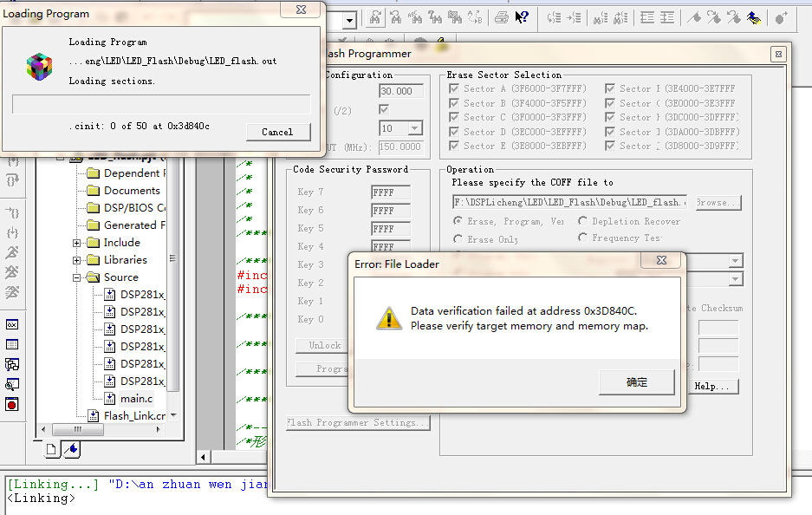The width and height of the screenshot is (812, 515).
Task: Cancel the Loading Program dialog
Action: pyautogui.click(x=278, y=132)
